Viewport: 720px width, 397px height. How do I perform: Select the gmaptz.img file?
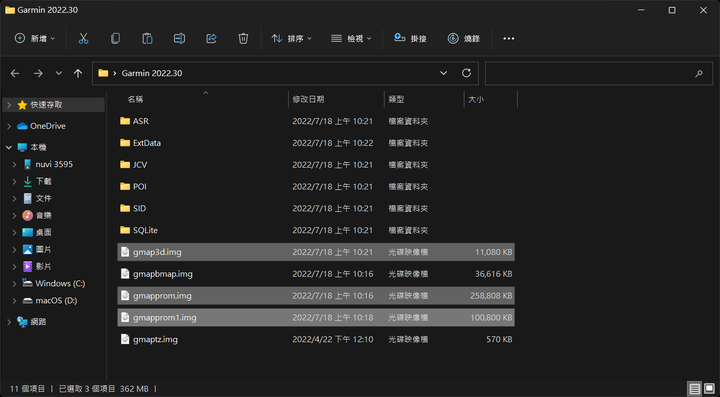pos(316,340)
